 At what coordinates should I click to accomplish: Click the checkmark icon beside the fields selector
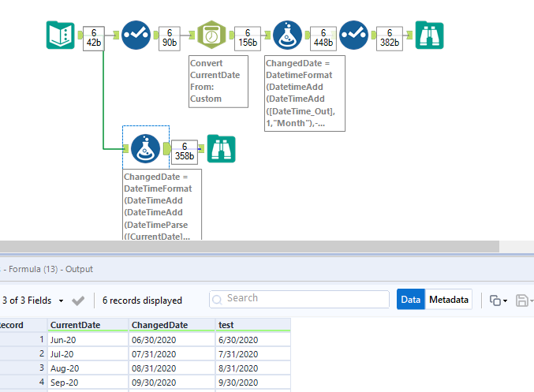(x=78, y=300)
